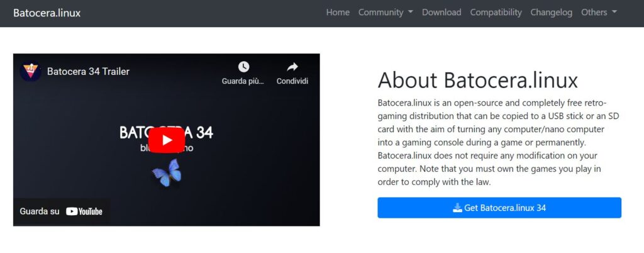Click the Guarda più tardi clock icon

[243, 67]
